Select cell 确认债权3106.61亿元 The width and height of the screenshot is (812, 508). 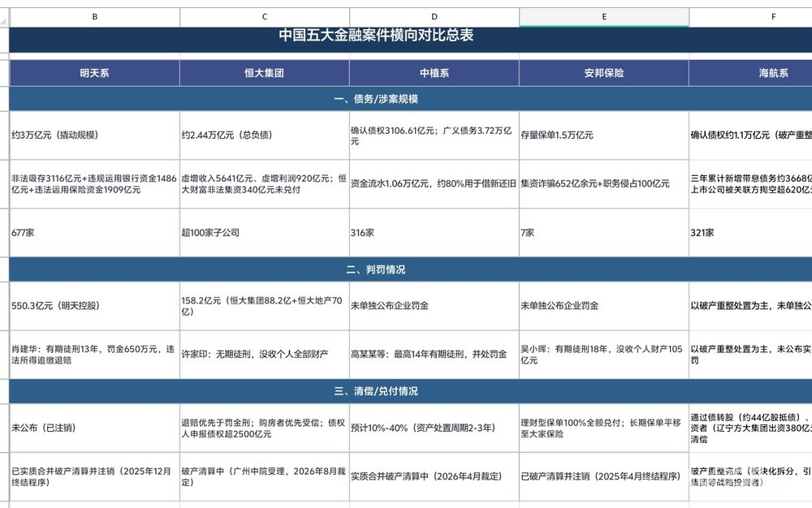coord(434,135)
